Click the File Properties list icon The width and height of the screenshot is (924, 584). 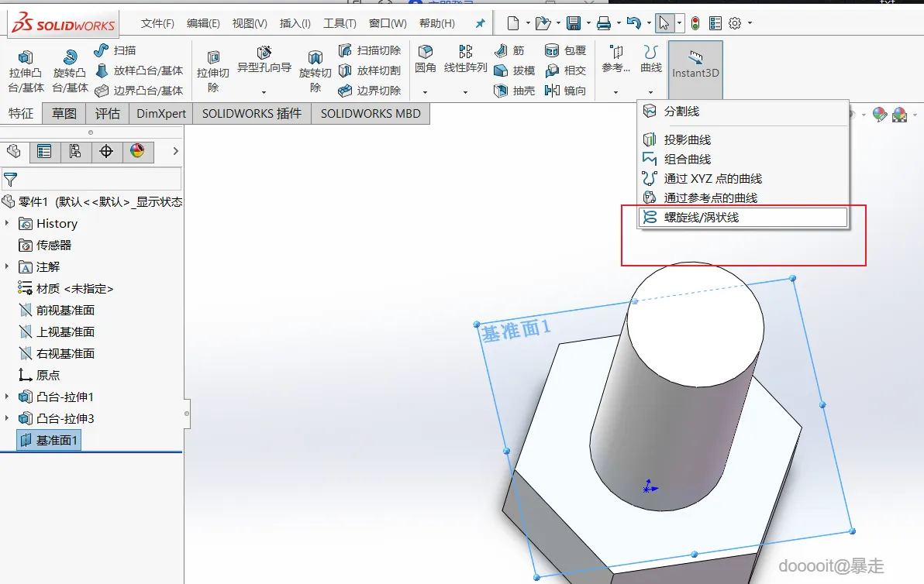coord(715,23)
